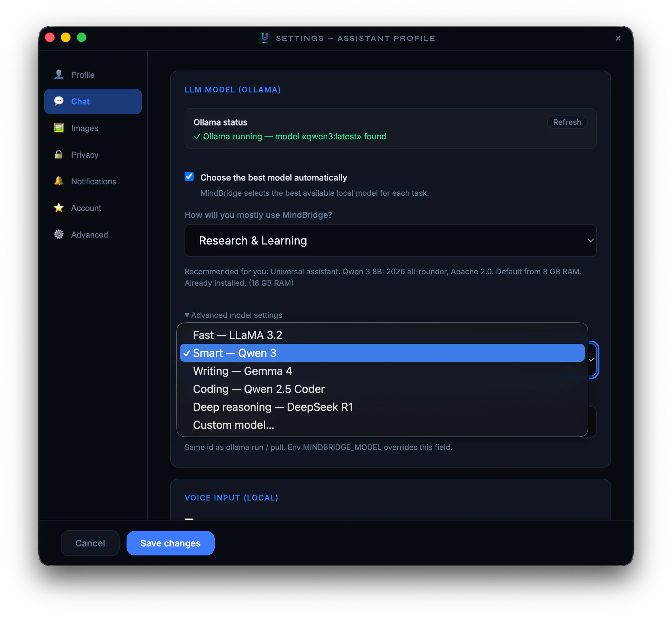
Task: Click the yellow minimize window button
Action: coord(66,37)
